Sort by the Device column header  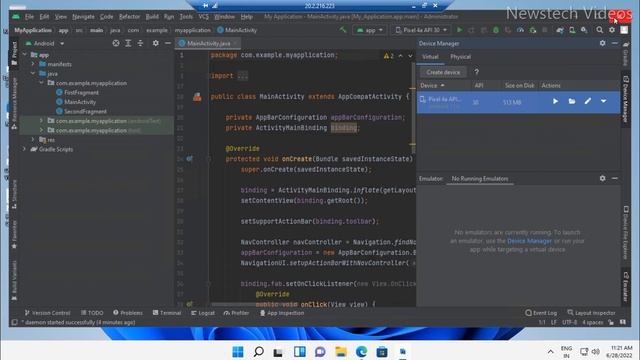point(433,85)
